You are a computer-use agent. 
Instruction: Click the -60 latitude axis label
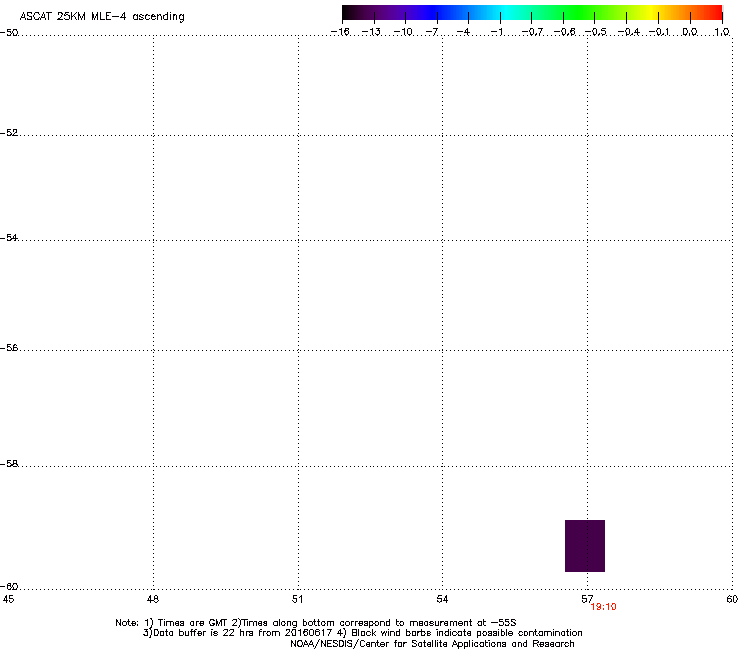9,587
